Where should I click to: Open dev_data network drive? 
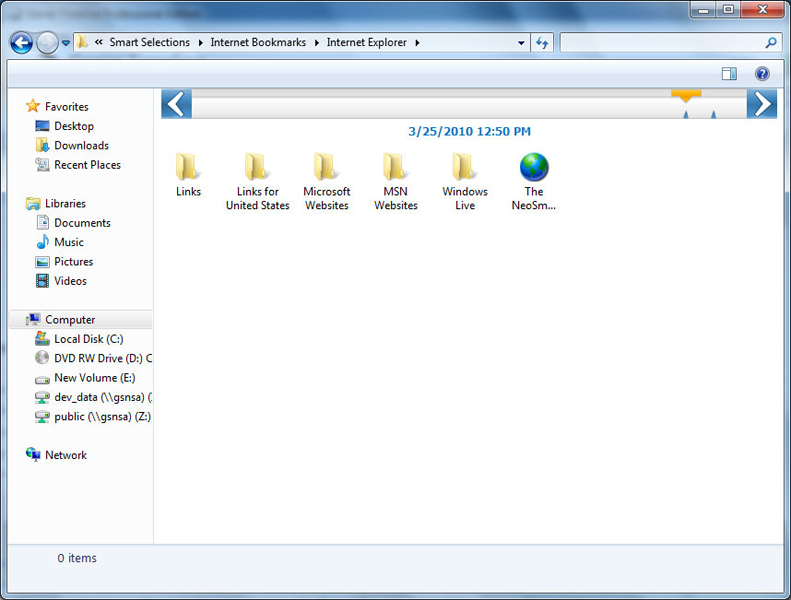[93, 397]
